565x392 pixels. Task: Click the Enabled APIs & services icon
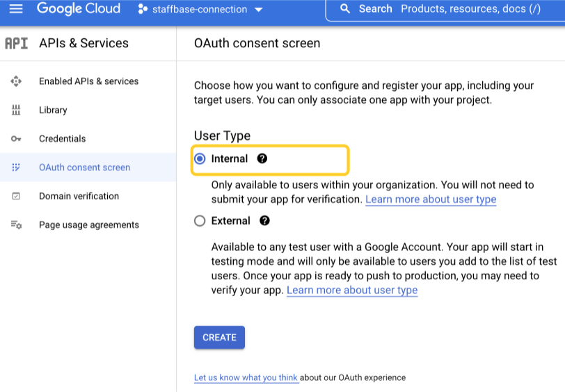click(x=16, y=81)
